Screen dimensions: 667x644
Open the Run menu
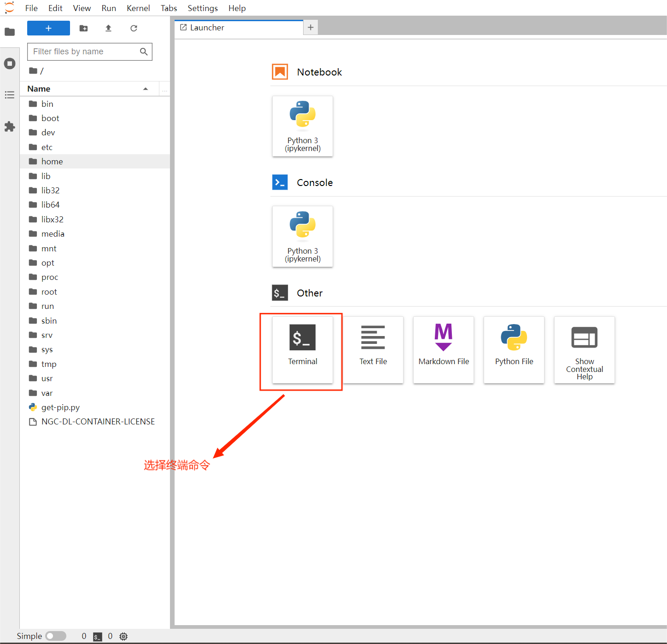point(109,8)
